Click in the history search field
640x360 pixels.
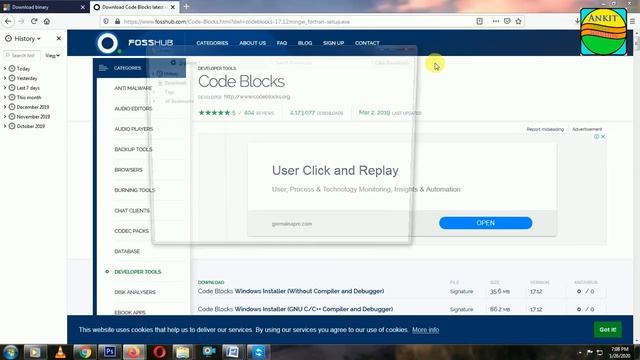click(22, 55)
